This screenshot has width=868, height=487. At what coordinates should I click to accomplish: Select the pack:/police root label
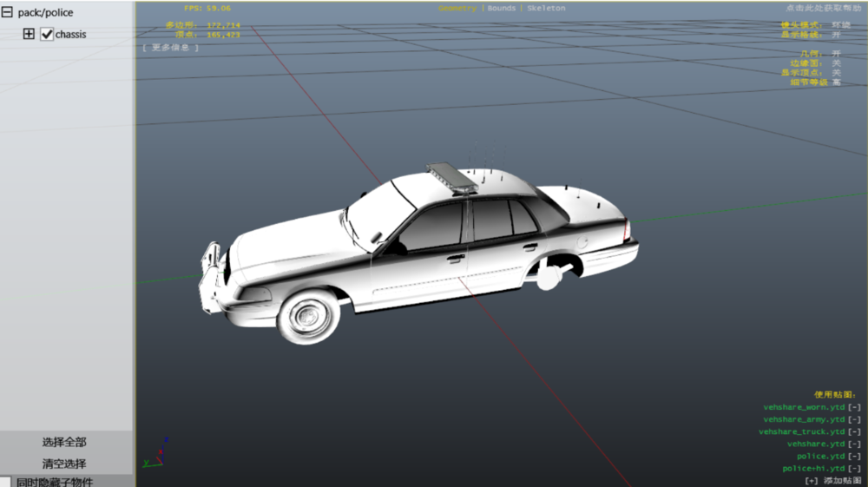(45, 12)
